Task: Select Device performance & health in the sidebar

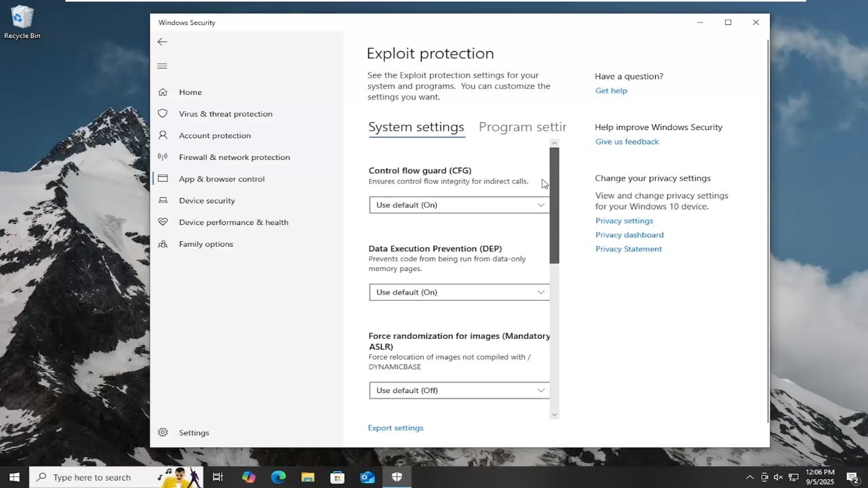Action: (x=246, y=222)
